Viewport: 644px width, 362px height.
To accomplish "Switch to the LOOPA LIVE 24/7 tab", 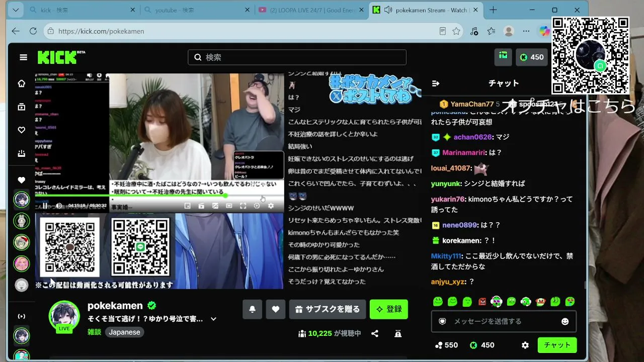I will tap(312, 10).
